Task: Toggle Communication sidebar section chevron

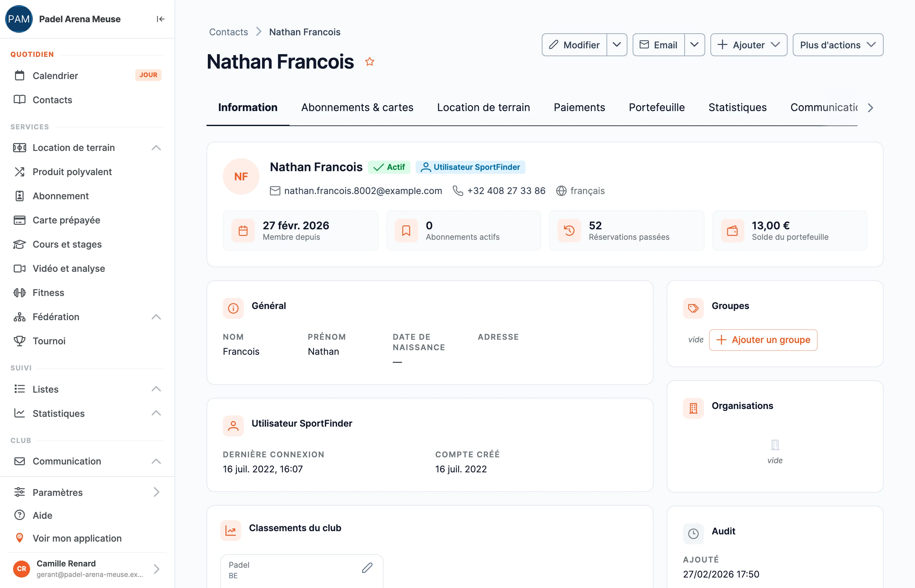Action: [156, 461]
